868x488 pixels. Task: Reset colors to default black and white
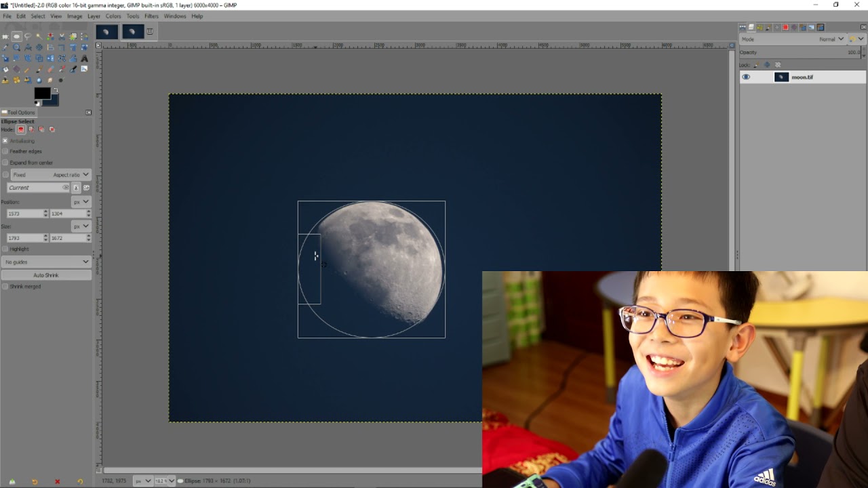37,103
